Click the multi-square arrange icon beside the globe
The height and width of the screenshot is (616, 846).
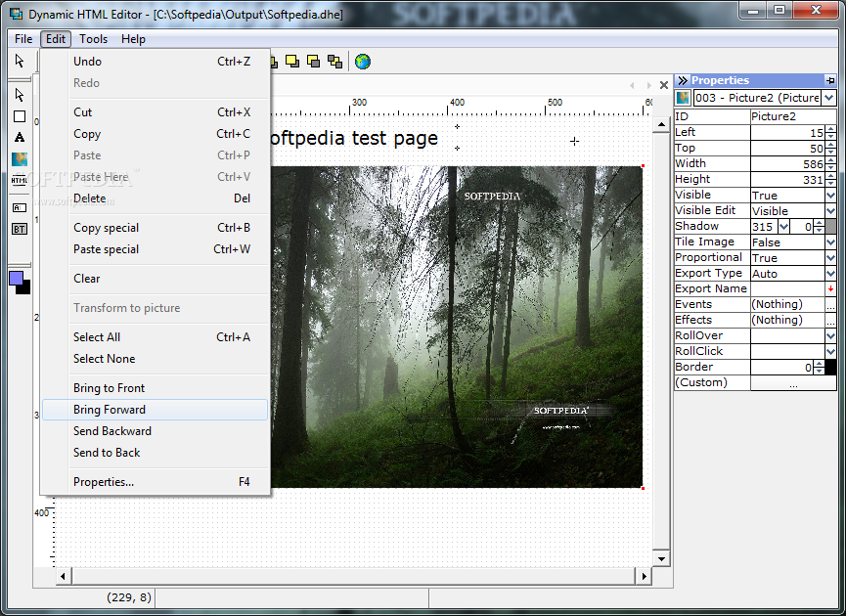point(335,62)
